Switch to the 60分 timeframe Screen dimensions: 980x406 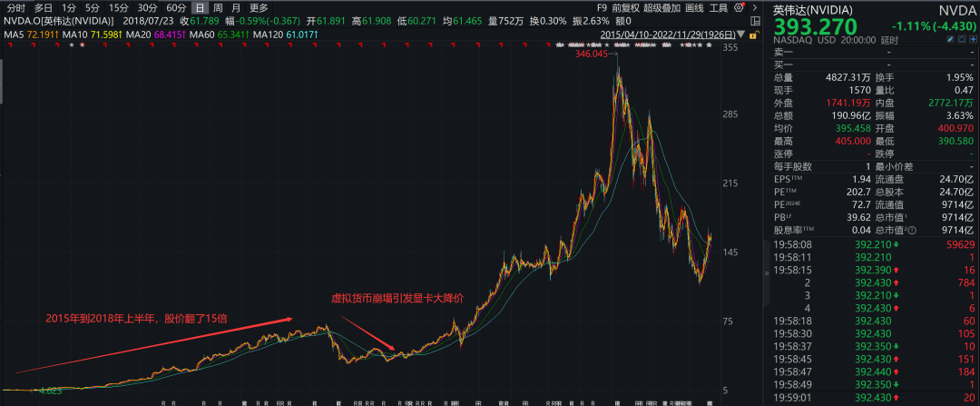[175, 7]
